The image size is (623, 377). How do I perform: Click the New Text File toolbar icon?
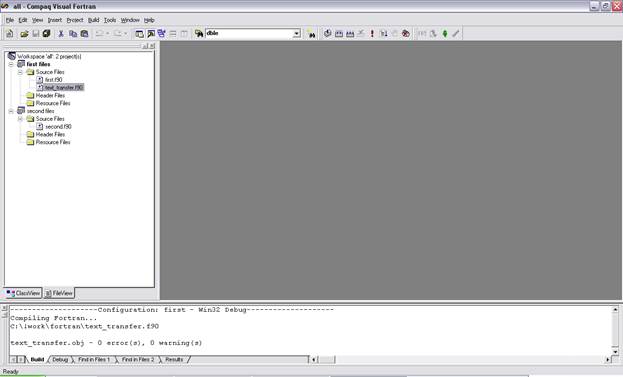click(x=10, y=34)
